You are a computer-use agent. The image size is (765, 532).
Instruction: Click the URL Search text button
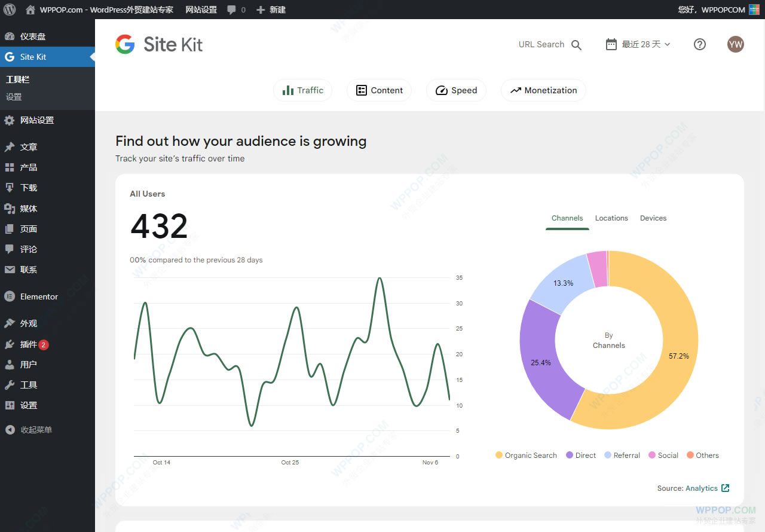541,44
